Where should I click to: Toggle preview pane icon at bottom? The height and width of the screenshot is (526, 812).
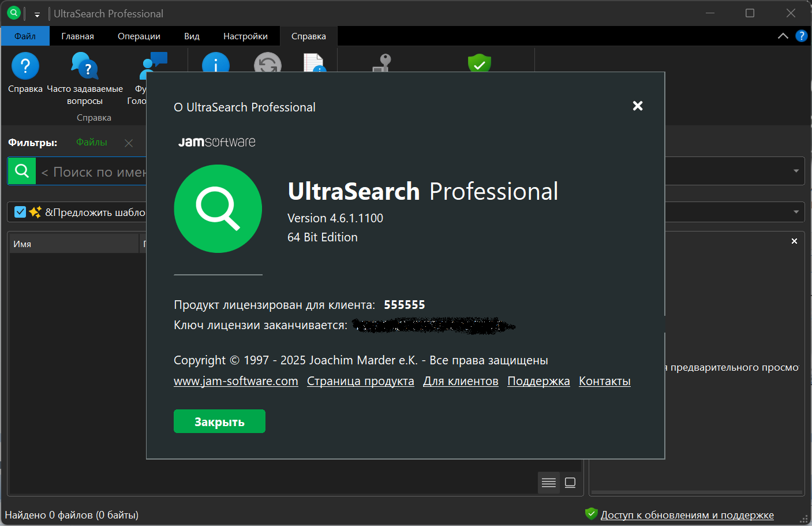pos(570,483)
